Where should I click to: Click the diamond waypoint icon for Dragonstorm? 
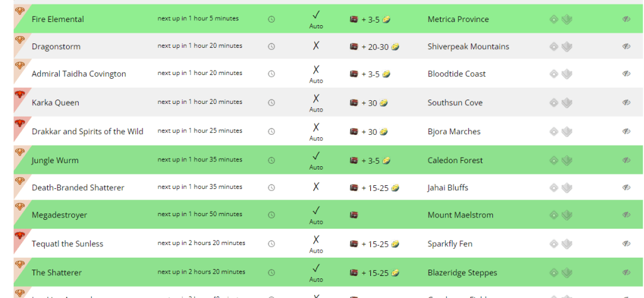pyautogui.click(x=553, y=47)
